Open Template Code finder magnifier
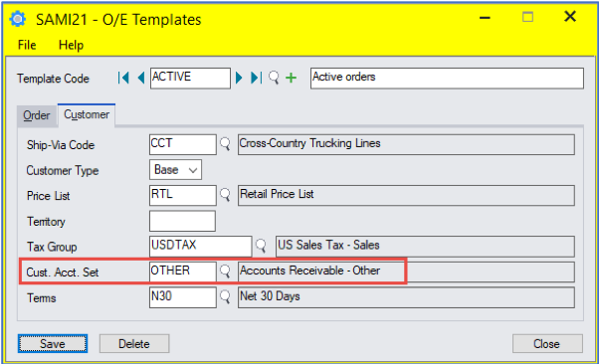 pos(274,78)
